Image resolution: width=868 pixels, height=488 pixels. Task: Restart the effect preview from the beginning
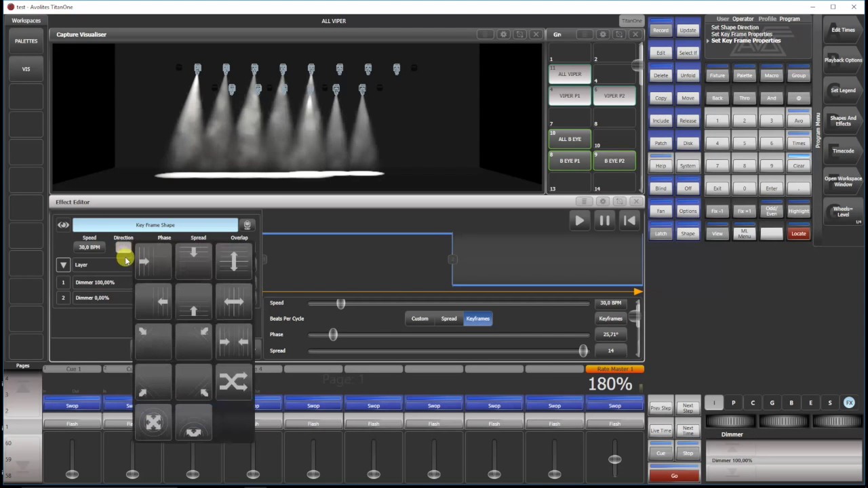(629, 220)
